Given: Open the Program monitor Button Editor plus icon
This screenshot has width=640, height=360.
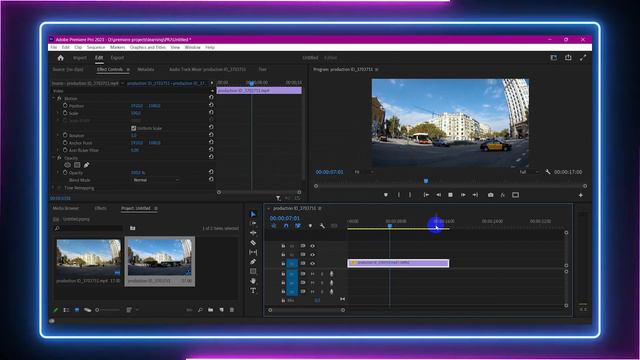Looking at the screenshot, I should click(x=580, y=195).
